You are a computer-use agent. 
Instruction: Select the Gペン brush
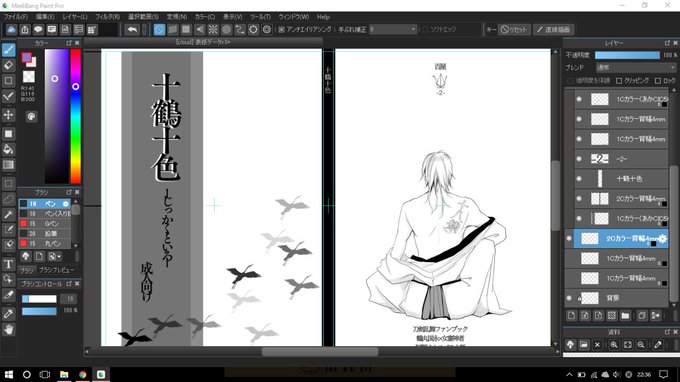[x=45, y=224]
